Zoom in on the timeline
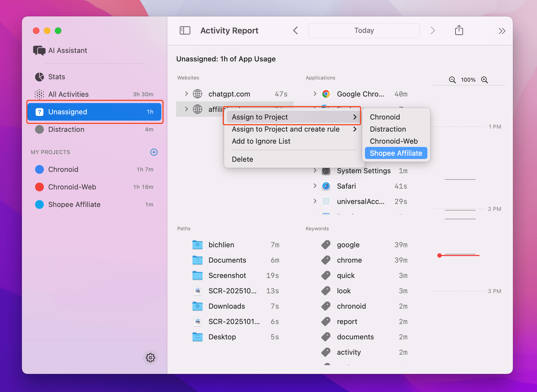This screenshot has width=537, height=392. (485, 80)
